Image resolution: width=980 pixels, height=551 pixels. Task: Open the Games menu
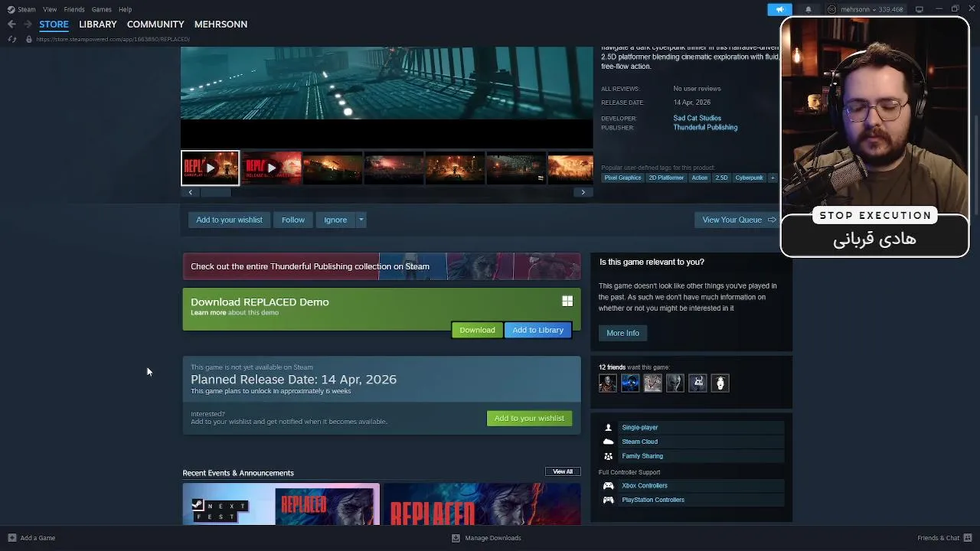tap(101, 9)
